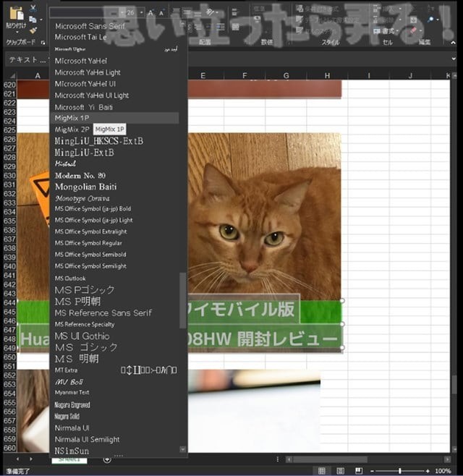Image resolution: width=463 pixels, height=476 pixels.
Task: Increase font size with the large A icon
Action: pyautogui.click(x=150, y=13)
